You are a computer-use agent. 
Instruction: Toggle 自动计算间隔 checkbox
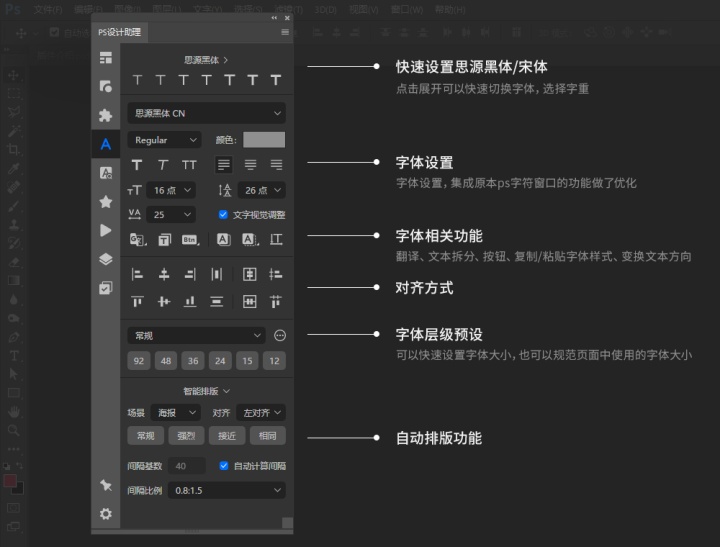[x=224, y=466]
